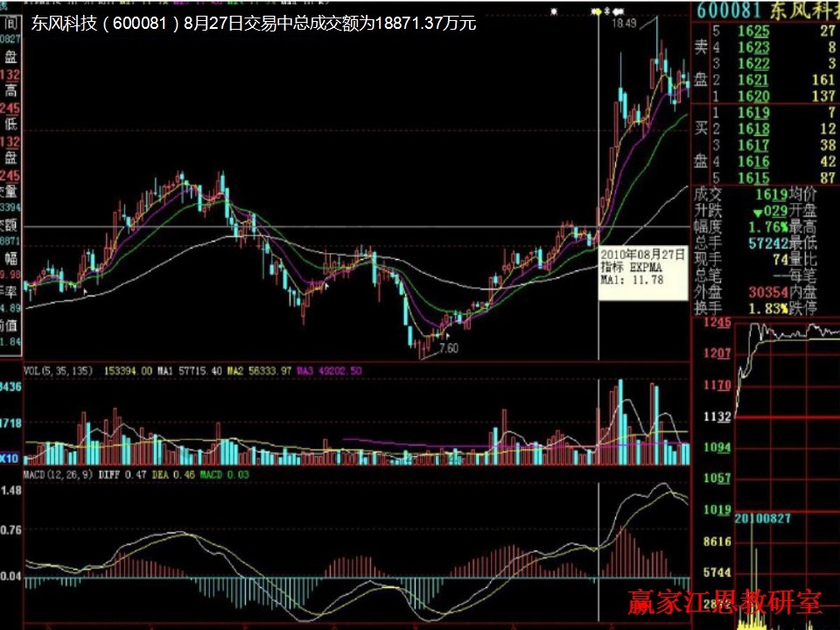Click the 7.60 low price label
Screen dimensions: 840x630
tap(448, 348)
